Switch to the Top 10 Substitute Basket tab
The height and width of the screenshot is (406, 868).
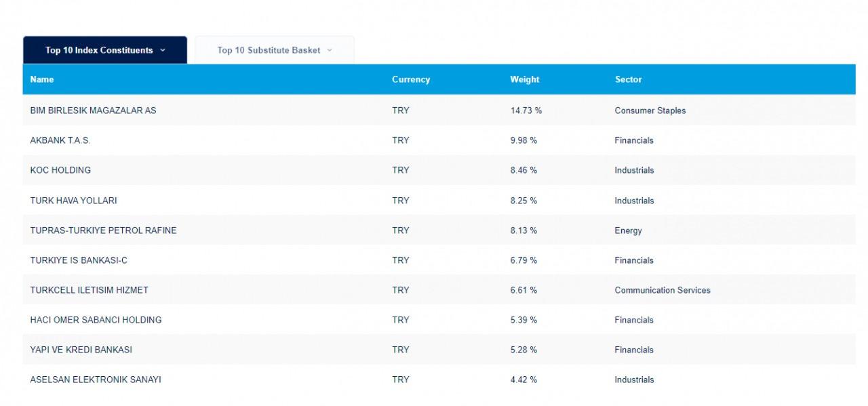tap(269, 50)
